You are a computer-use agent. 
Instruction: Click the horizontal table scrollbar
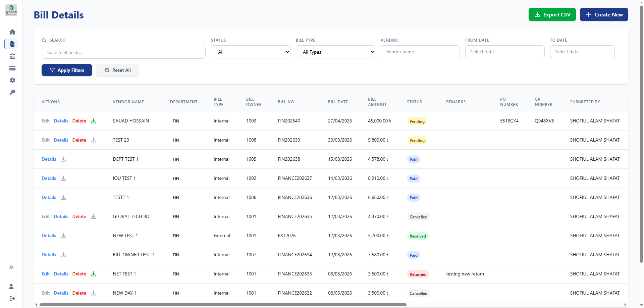(x=223, y=305)
